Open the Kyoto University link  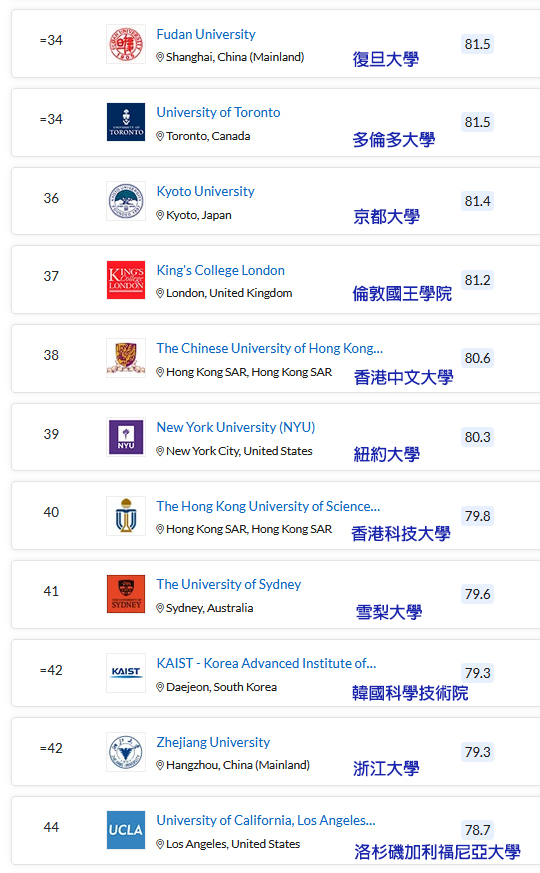[x=205, y=192]
